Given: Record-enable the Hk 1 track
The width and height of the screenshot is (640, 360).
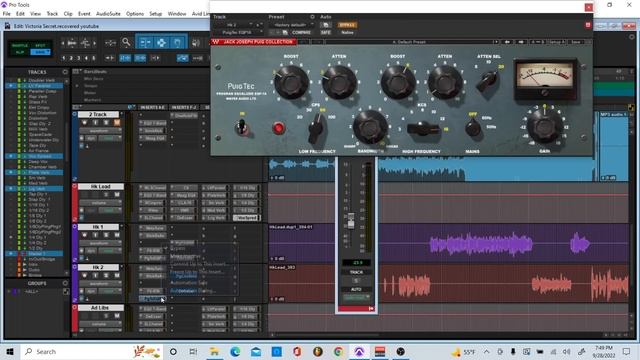Looking at the screenshot, I should [x=84, y=235].
